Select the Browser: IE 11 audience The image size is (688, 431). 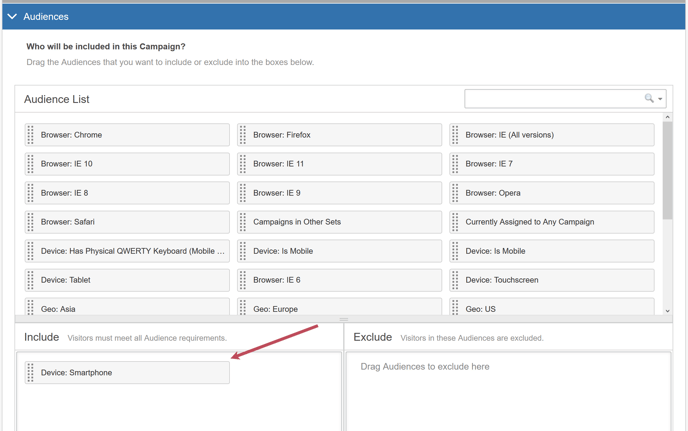(x=339, y=164)
